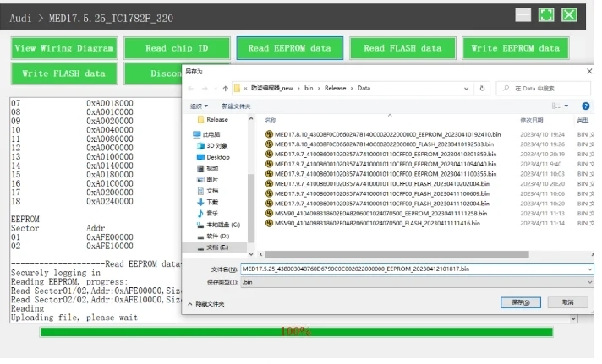Maximize the Audi MED17 application window
The width and height of the screenshot is (602, 364).
(x=546, y=15)
